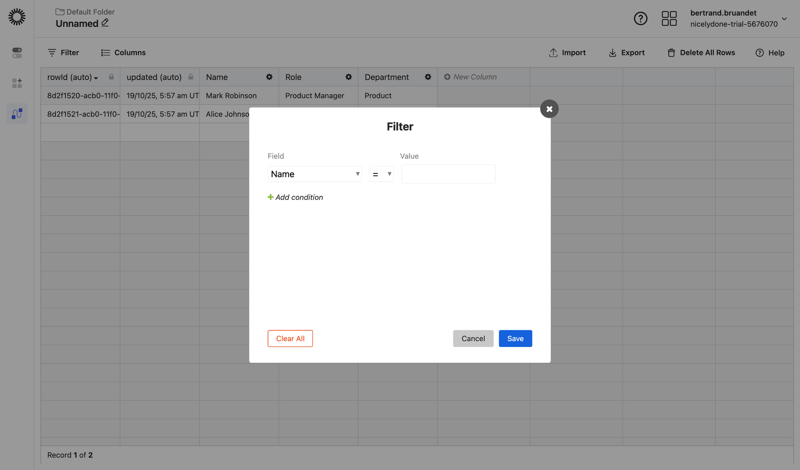Open the equals operator dropdown
The height and width of the screenshot is (470, 800).
point(382,174)
